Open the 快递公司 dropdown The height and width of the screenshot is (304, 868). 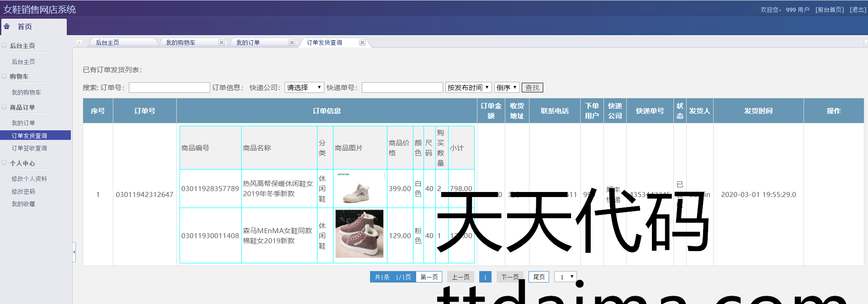tap(304, 87)
